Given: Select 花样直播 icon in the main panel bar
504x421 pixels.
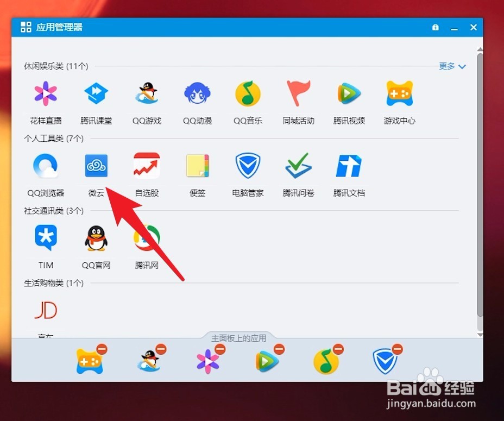Looking at the screenshot, I should 207,361.
